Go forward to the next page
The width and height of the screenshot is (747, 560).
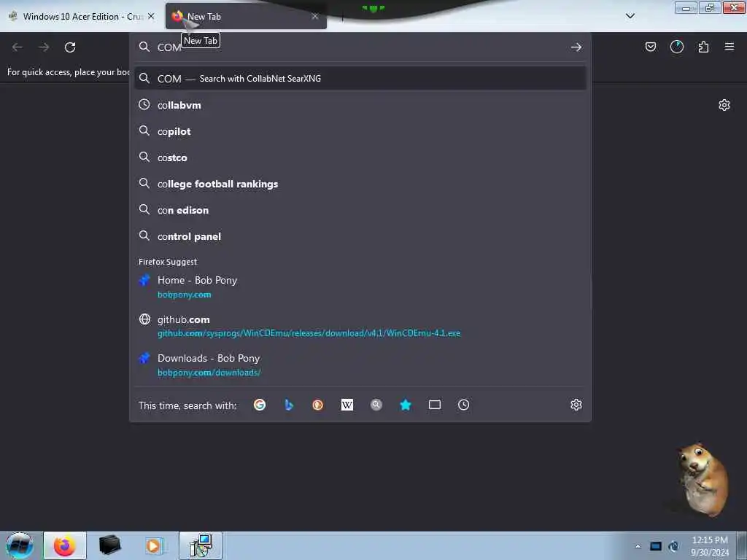[44, 47]
